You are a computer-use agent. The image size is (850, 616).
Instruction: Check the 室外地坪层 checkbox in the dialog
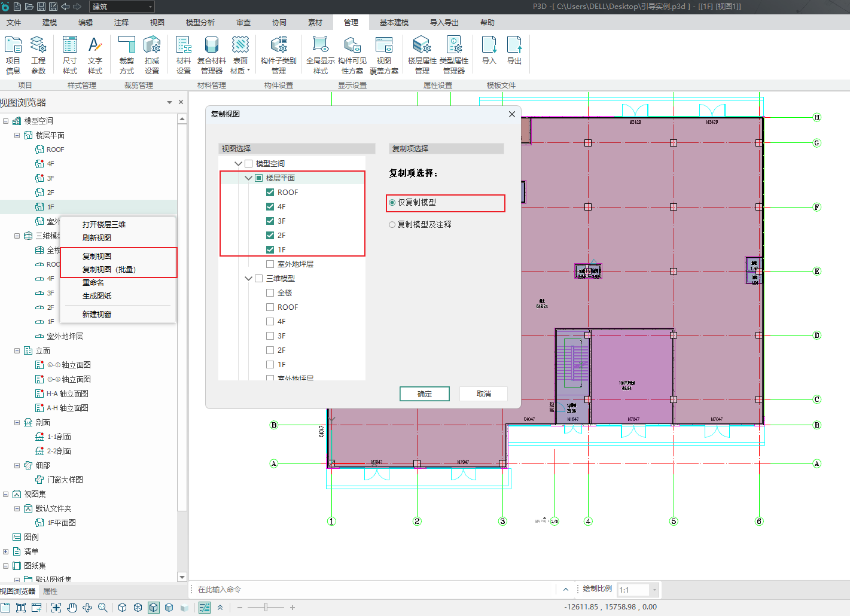270,264
